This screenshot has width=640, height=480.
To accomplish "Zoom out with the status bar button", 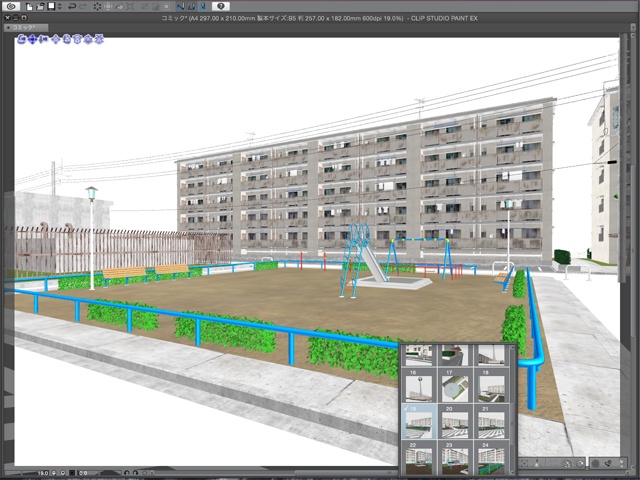I will coord(54,473).
